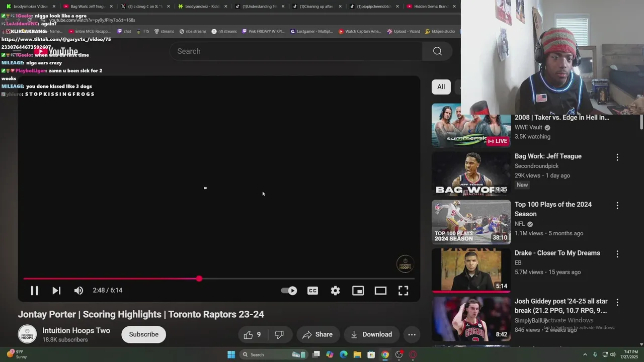Open options menu for Josh Giddey video
The width and height of the screenshot is (644, 362).
tap(617, 302)
